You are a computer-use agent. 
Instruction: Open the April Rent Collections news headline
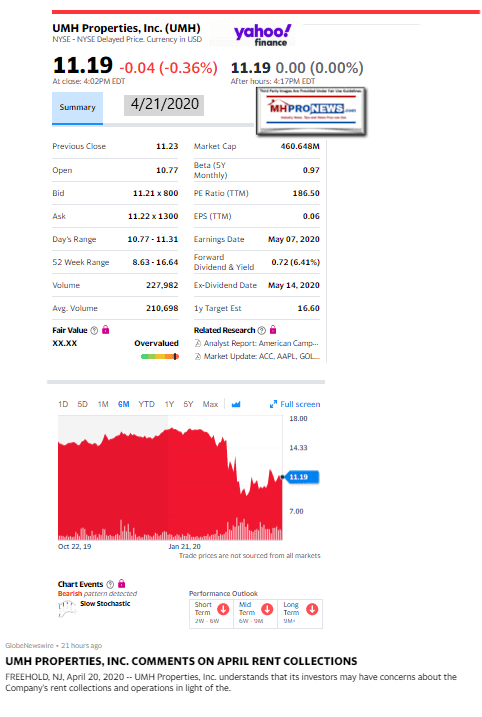click(x=181, y=661)
